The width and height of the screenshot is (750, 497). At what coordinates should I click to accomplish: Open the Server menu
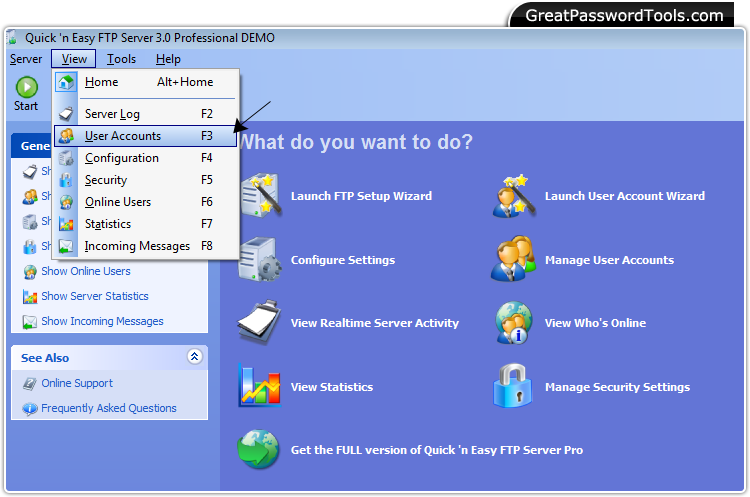pyautogui.click(x=26, y=59)
